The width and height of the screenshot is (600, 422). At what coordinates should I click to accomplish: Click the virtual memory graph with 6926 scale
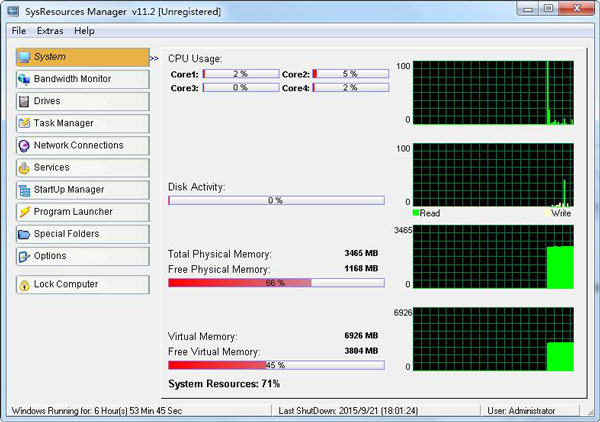click(x=493, y=339)
